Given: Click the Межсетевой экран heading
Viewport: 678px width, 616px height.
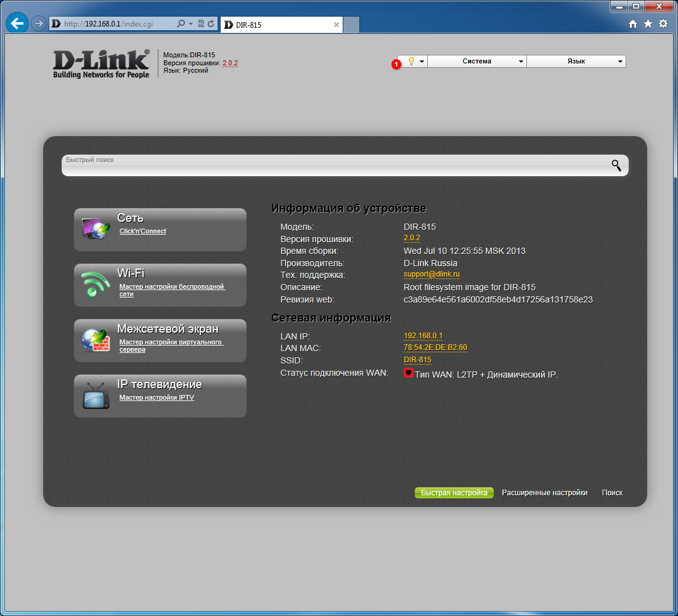Looking at the screenshot, I should click(x=168, y=329).
